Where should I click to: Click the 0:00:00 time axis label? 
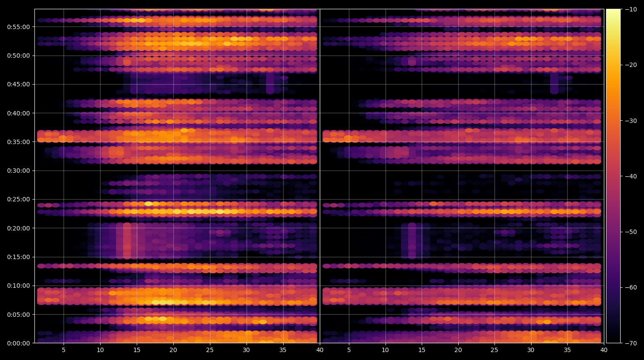tap(19, 343)
